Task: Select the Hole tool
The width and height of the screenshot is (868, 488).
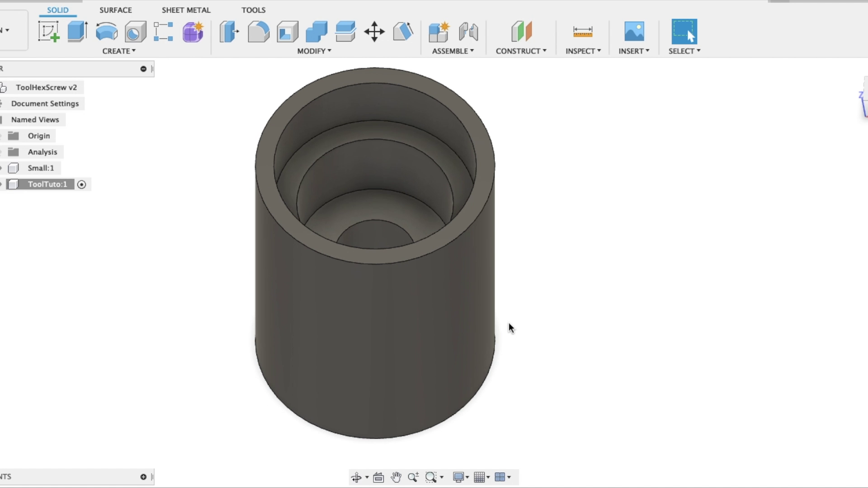Action: 135,32
